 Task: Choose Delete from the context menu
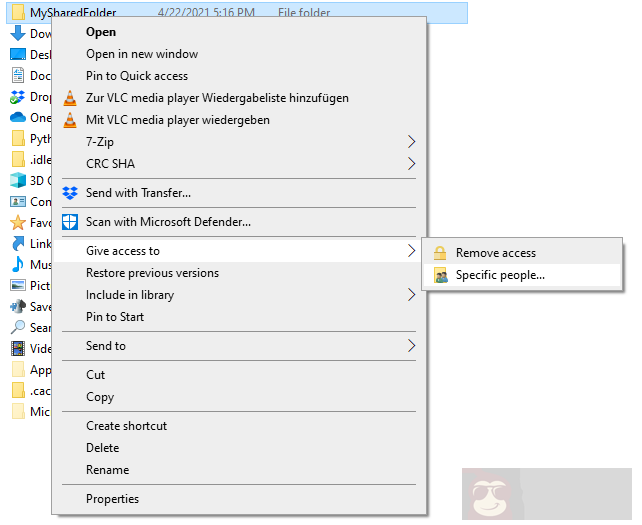coord(102,448)
